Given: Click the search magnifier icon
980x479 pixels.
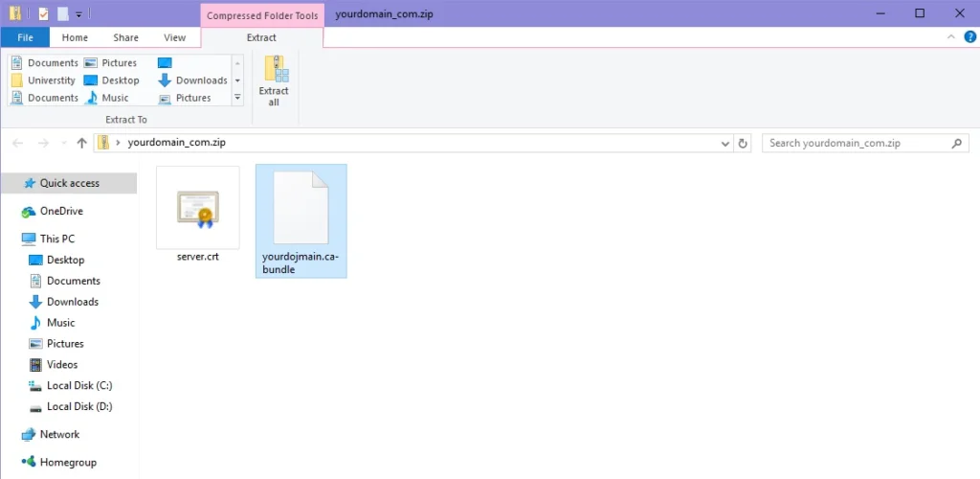Looking at the screenshot, I should 956,143.
